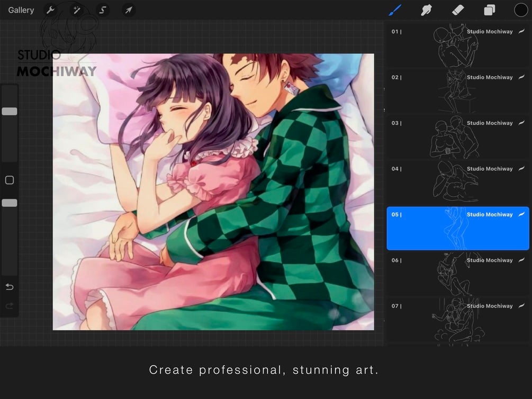Select brush 03 Studio Mochiway
The height and width of the screenshot is (399, 532).
point(458,137)
